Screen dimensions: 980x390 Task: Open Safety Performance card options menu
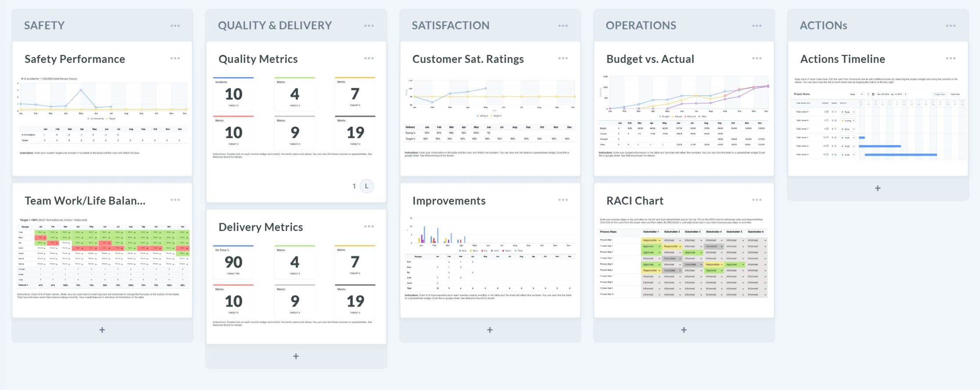point(175,58)
